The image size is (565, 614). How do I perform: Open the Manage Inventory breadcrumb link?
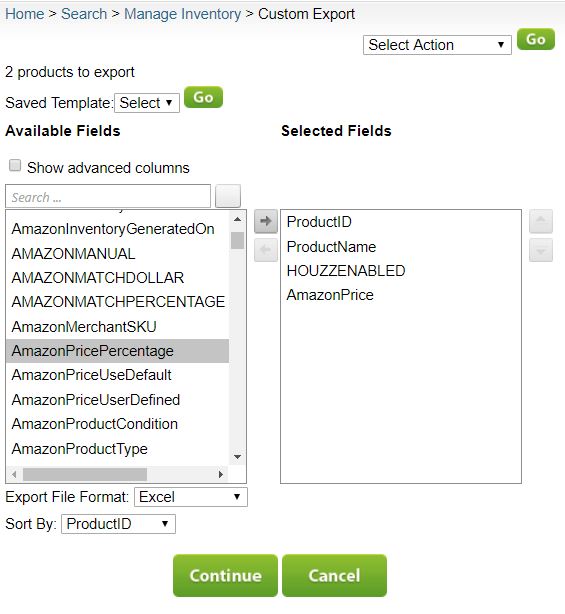point(182,14)
